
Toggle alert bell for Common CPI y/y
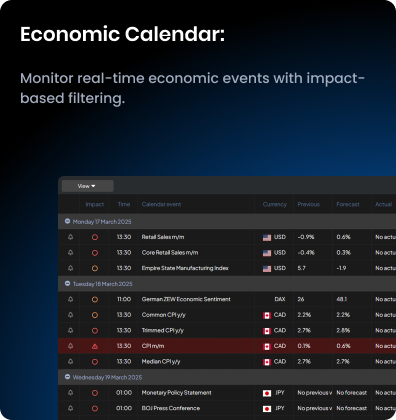(70, 315)
